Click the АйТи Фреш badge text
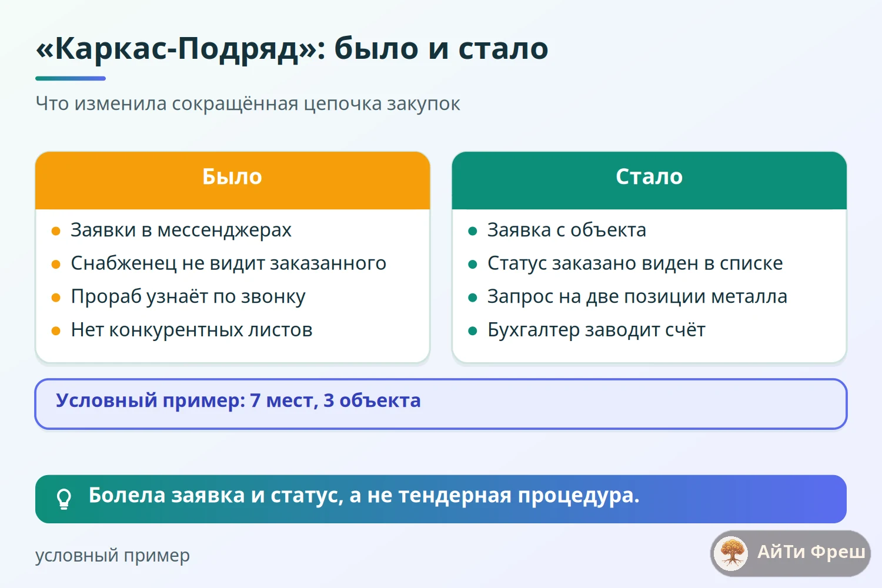The height and width of the screenshot is (588, 882). [811, 552]
